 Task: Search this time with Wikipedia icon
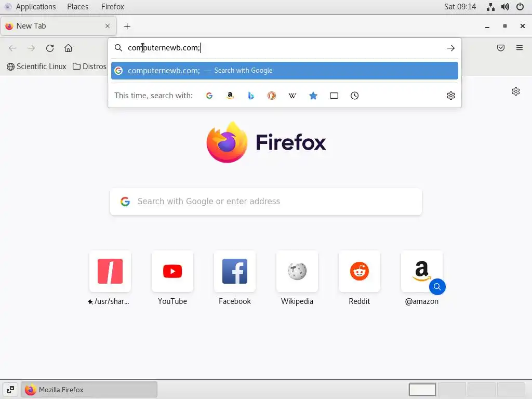point(292,96)
